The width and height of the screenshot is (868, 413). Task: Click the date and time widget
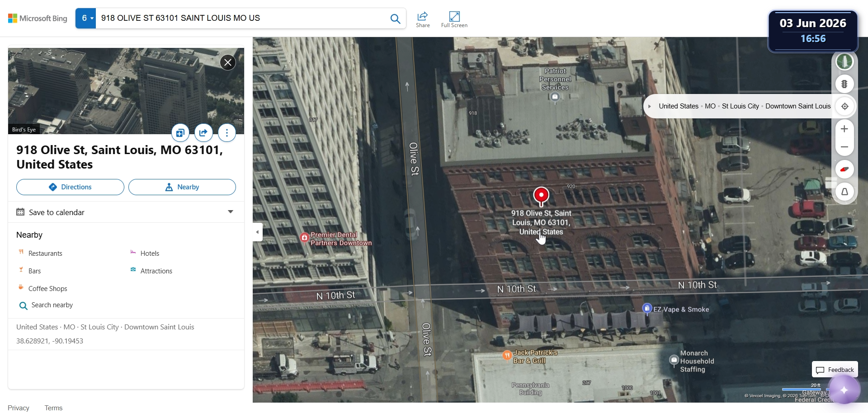[x=813, y=31]
